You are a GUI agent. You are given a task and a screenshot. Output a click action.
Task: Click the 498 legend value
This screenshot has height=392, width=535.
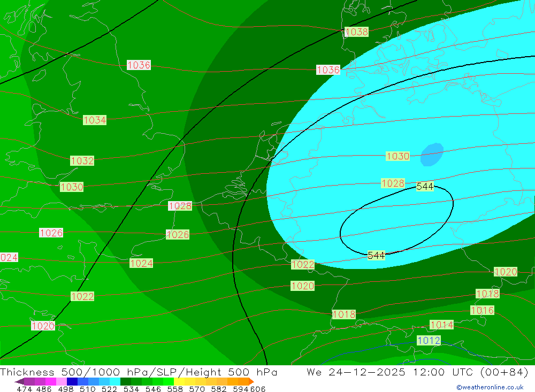[x=66, y=389]
